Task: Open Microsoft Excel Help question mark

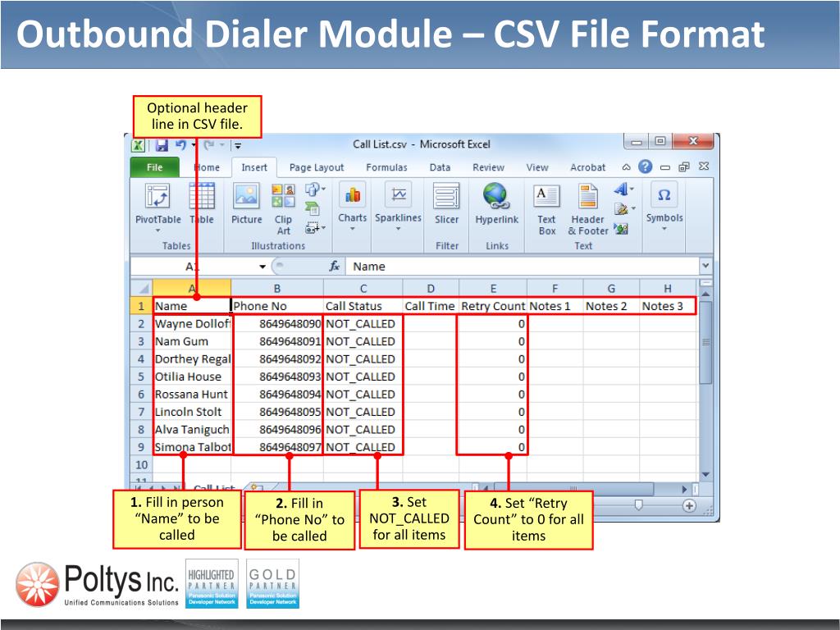Action: [x=645, y=167]
